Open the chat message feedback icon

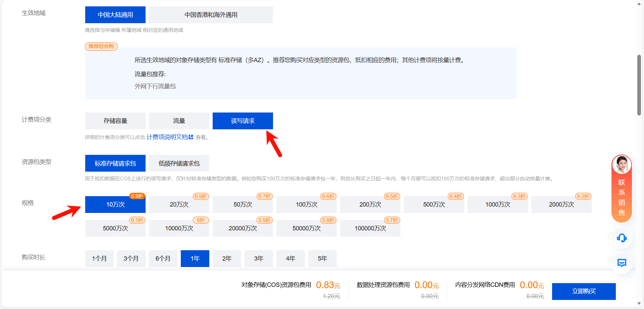(622, 263)
